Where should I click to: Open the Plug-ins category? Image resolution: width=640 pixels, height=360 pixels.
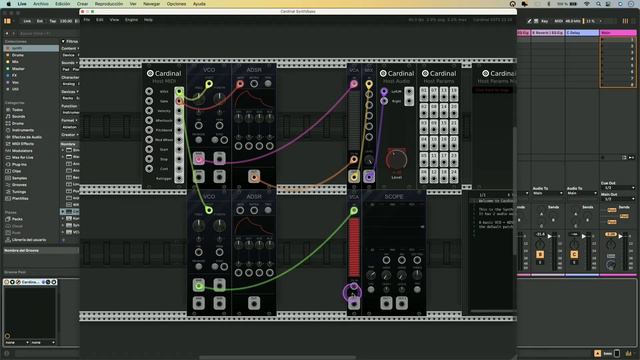click(x=19, y=164)
